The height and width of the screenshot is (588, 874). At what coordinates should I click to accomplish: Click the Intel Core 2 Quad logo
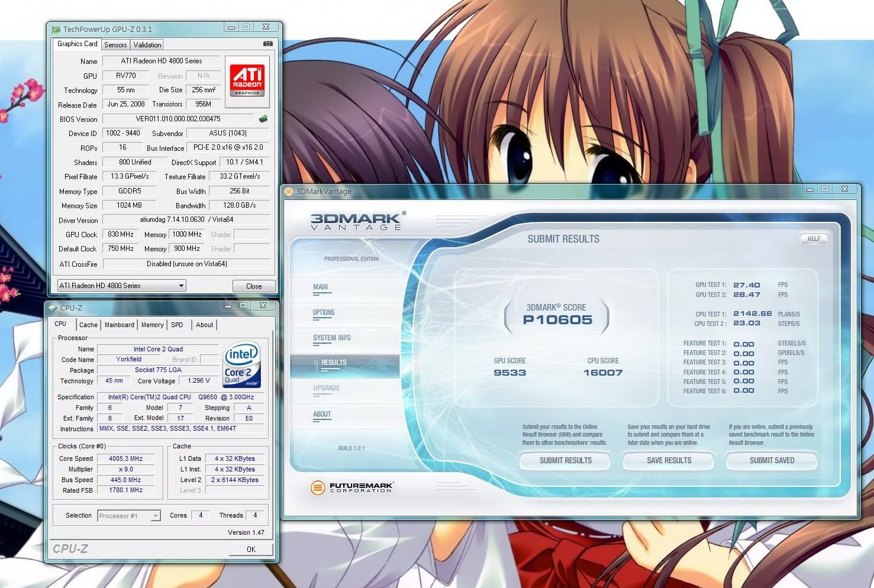pos(241,365)
